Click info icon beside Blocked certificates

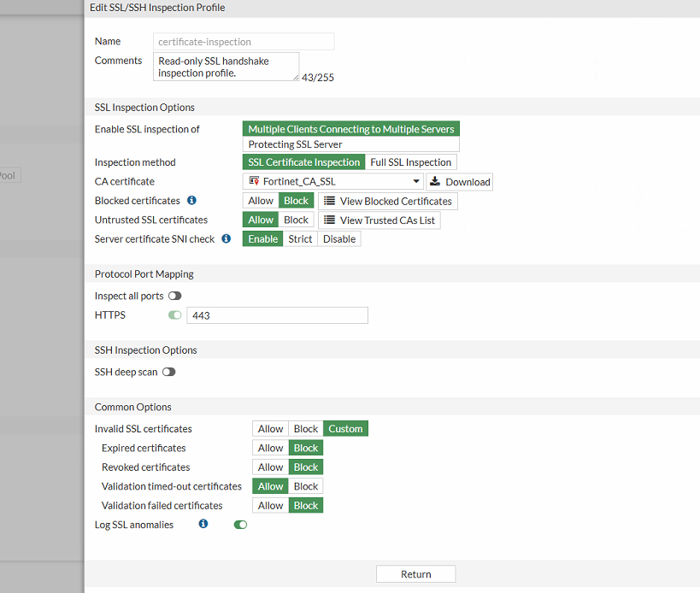tap(191, 201)
